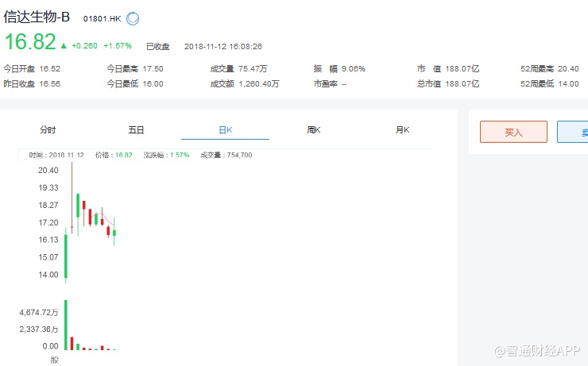This screenshot has height=366, width=588.
Task: Click the 今日最低 value 16.00
Action: point(153,84)
